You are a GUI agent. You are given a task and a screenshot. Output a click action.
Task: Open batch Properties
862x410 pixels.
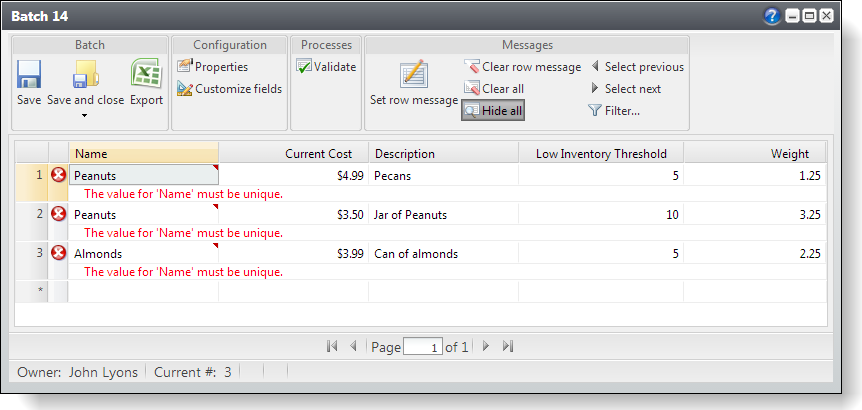click(212, 67)
